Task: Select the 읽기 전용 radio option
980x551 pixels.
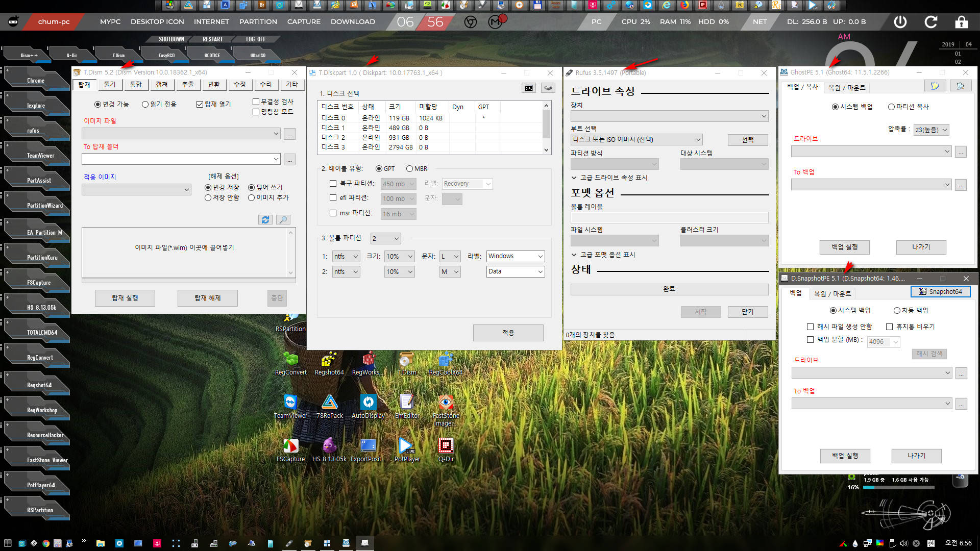Action: (159, 104)
